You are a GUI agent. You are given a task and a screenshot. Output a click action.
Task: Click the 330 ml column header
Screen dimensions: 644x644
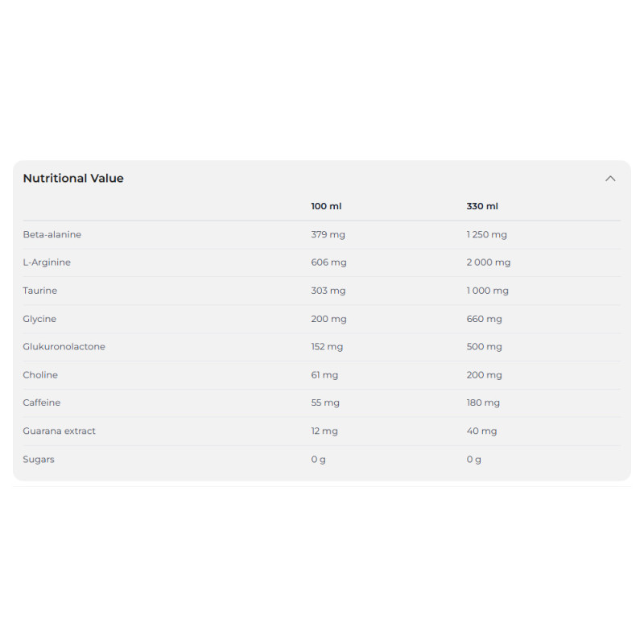tap(482, 206)
